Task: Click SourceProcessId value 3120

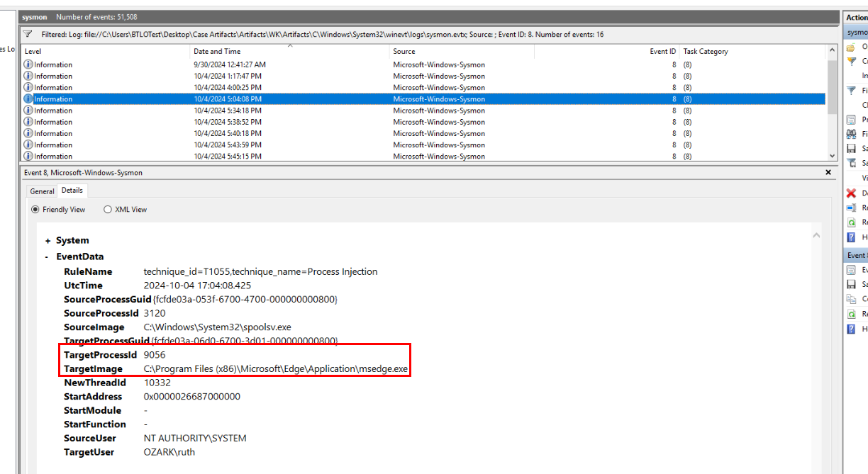Action: pyautogui.click(x=155, y=313)
